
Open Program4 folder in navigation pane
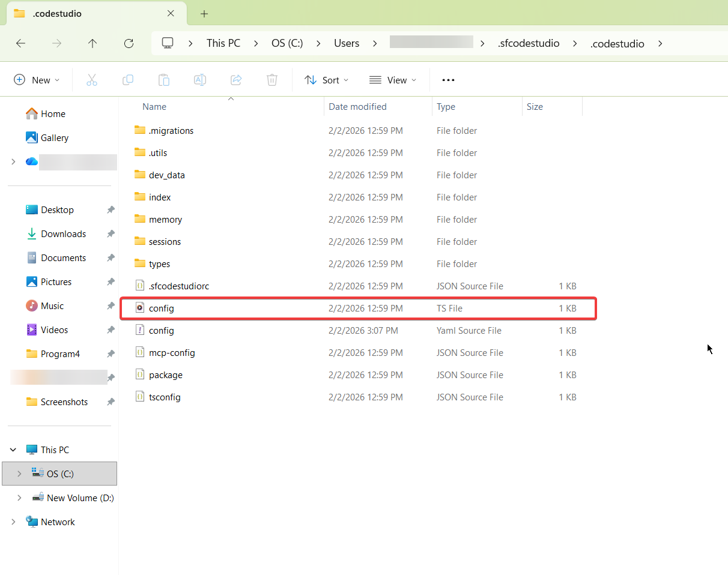click(53, 354)
